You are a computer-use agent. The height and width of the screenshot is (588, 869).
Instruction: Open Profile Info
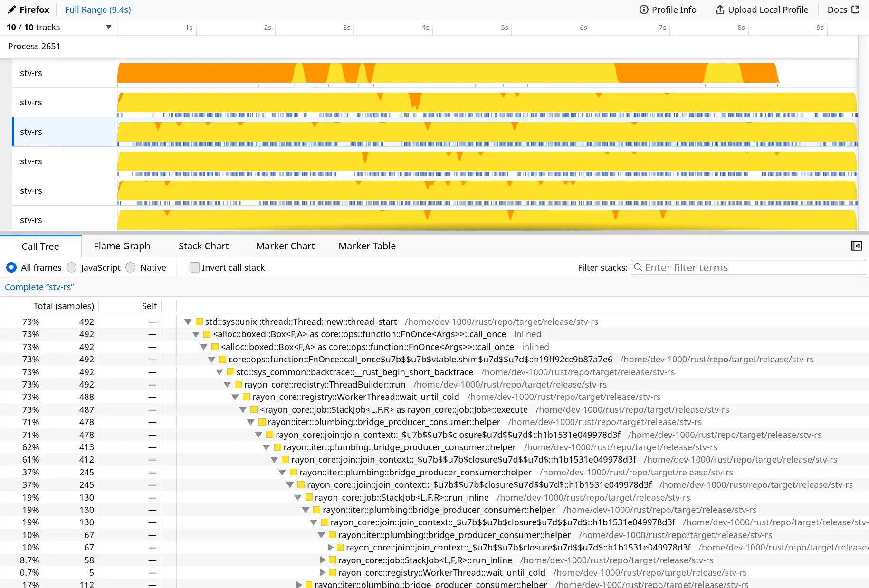(667, 9)
